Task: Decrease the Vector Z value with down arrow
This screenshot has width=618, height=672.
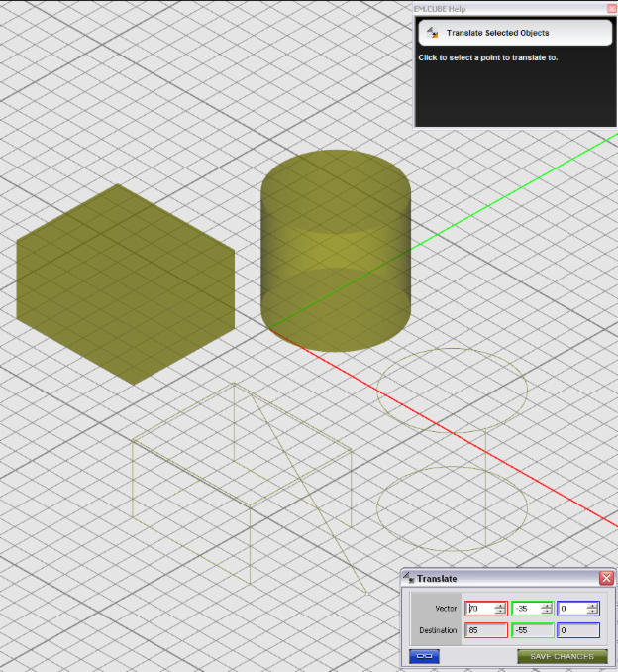Action: coord(592,613)
